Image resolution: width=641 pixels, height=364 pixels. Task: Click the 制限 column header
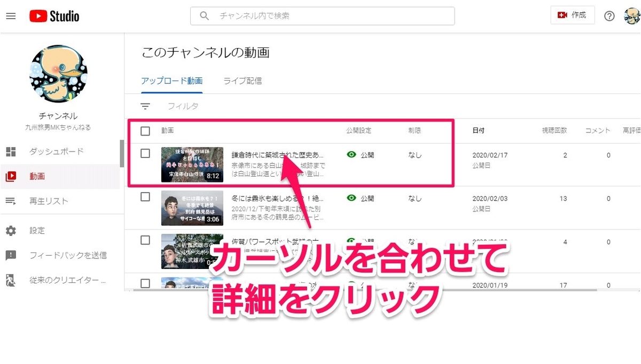tap(415, 131)
